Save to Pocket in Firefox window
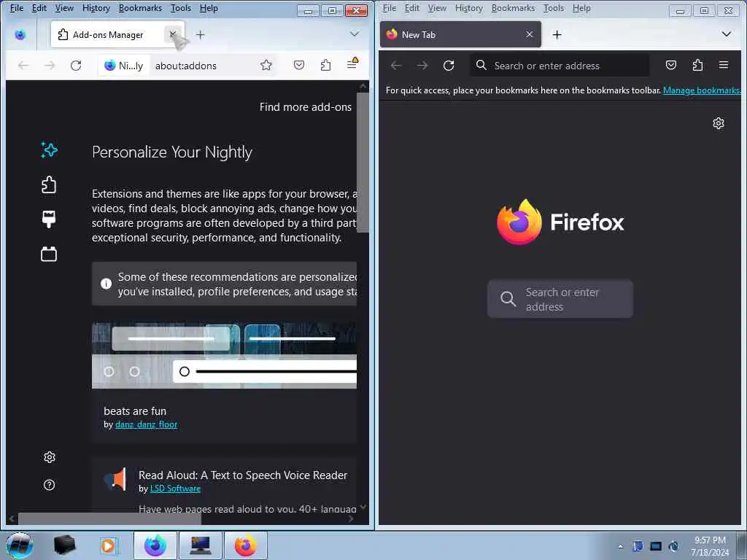Viewport: 747px width, 560px height. [x=671, y=65]
